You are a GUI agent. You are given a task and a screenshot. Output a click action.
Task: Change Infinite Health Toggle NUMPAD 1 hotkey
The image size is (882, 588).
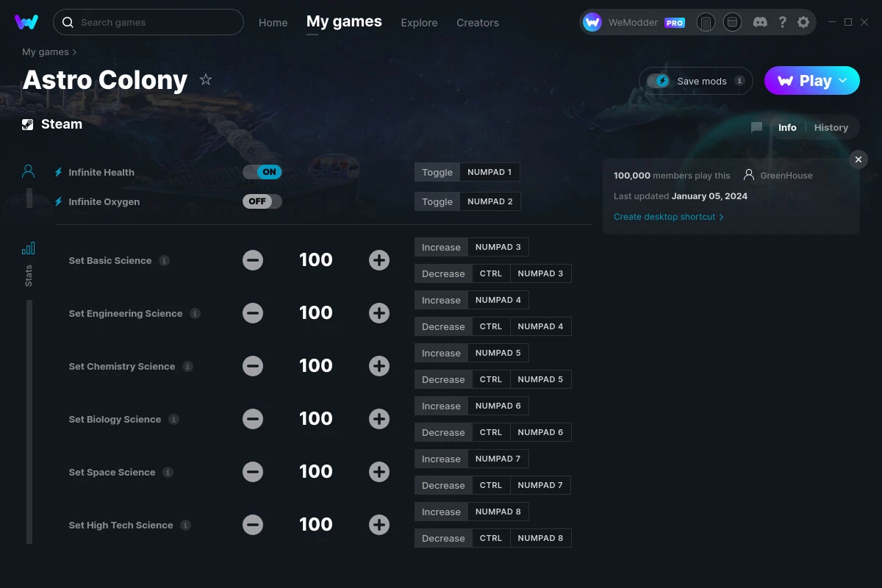click(467, 172)
